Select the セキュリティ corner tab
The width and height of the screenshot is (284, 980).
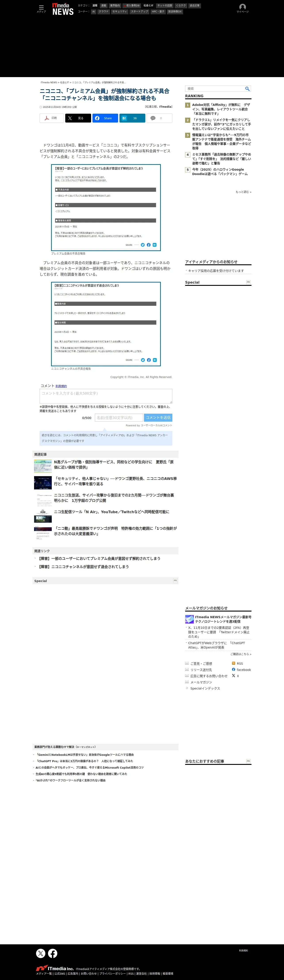point(120,12)
